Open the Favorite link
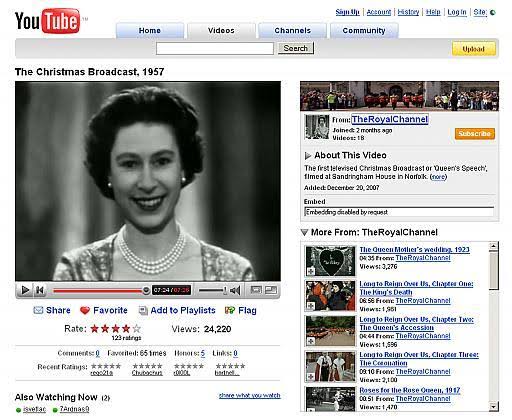Screen dimensions: 512x420 click(110, 310)
